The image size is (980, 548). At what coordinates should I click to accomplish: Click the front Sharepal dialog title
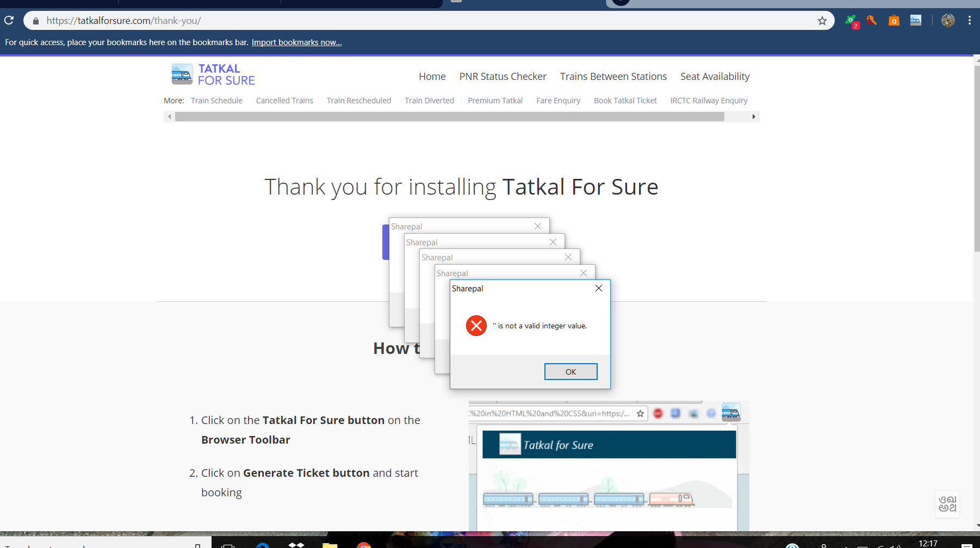tap(468, 289)
